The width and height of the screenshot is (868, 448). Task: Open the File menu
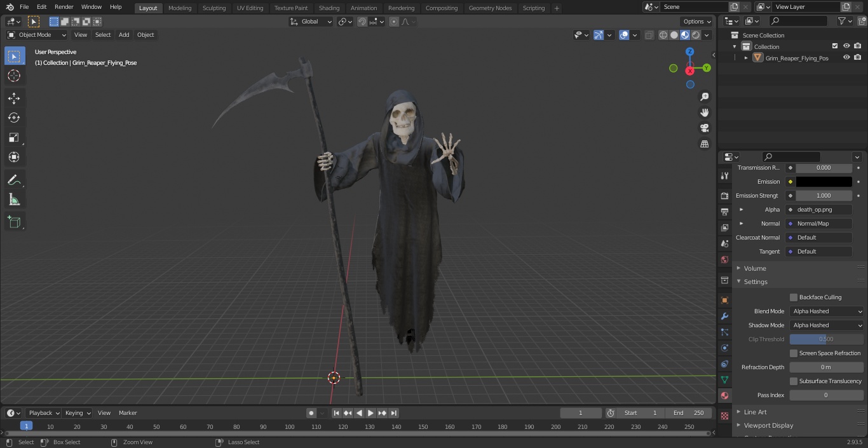coord(24,7)
